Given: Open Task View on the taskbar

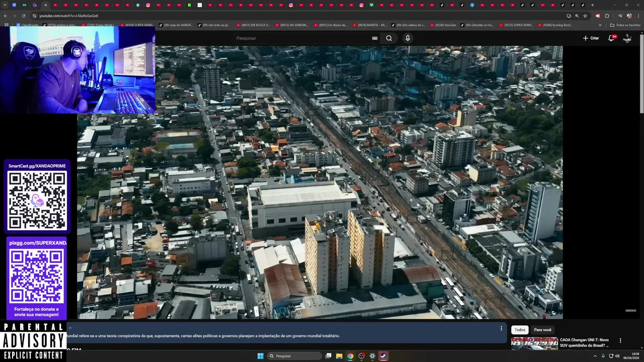Looking at the screenshot, I should click(x=329, y=356).
